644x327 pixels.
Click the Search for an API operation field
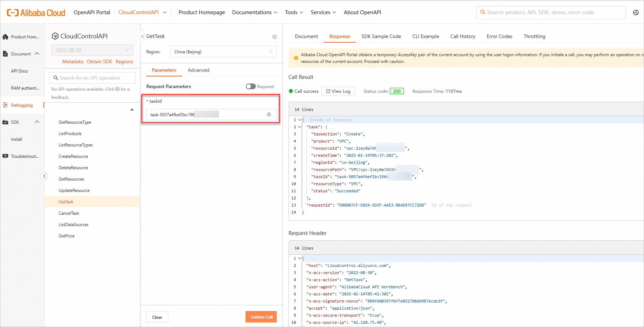tap(93, 78)
